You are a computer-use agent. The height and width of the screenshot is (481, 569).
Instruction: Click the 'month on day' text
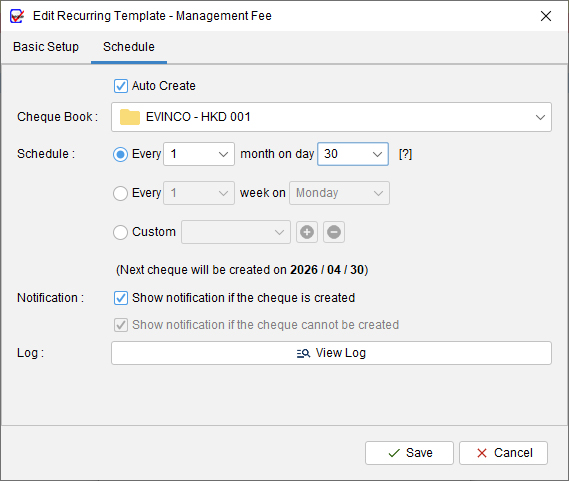click(277, 154)
